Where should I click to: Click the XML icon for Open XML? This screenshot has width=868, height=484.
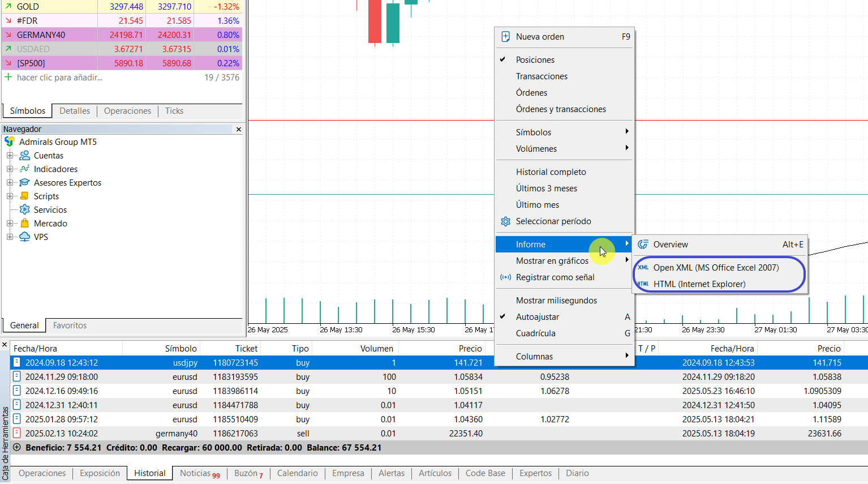coord(643,268)
